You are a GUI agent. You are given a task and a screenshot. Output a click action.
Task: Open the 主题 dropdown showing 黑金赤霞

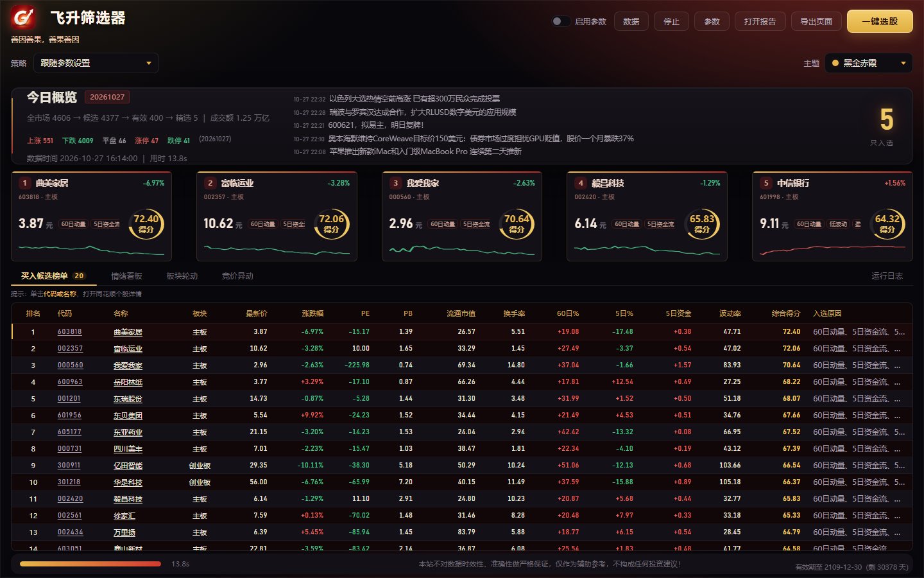pyautogui.click(x=868, y=63)
